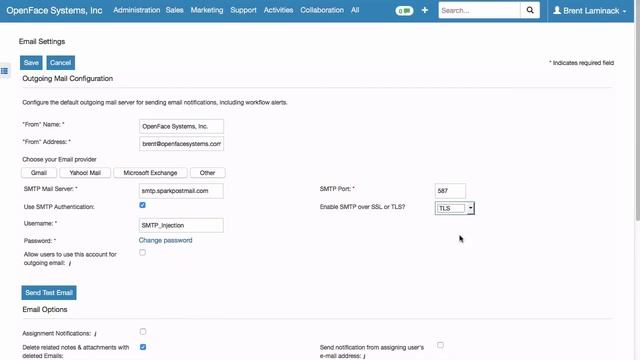Focus the From Name field
This screenshot has height=360, width=640.
pyautogui.click(x=181, y=127)
